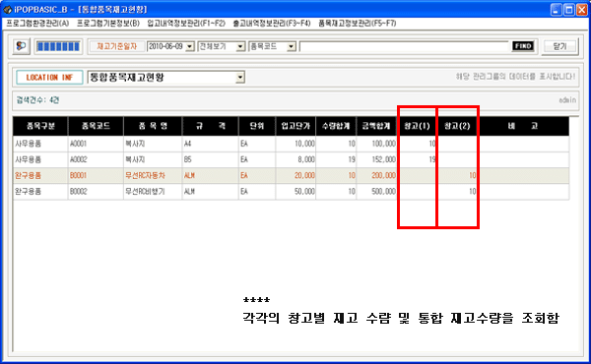The width and height of the screenshot is (591, 364).
Task: Click the 무선RC자동차 item name cell
Action: (x=153, y=175)
